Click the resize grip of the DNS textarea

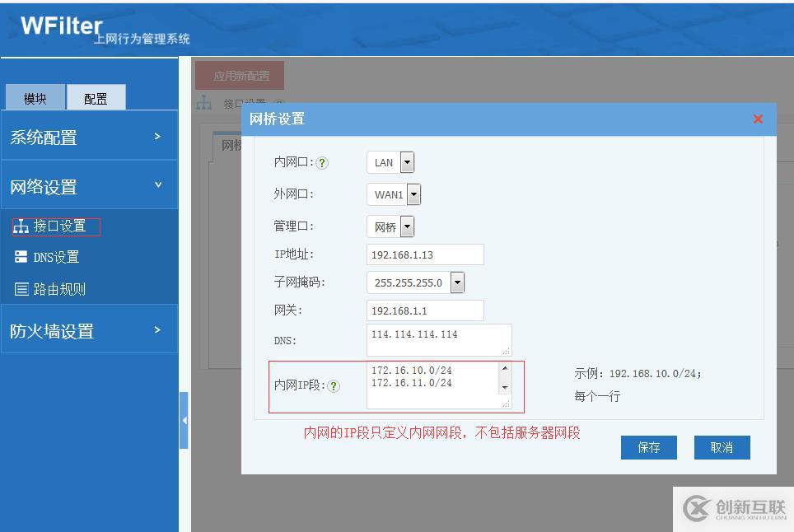tap(506, 352)
